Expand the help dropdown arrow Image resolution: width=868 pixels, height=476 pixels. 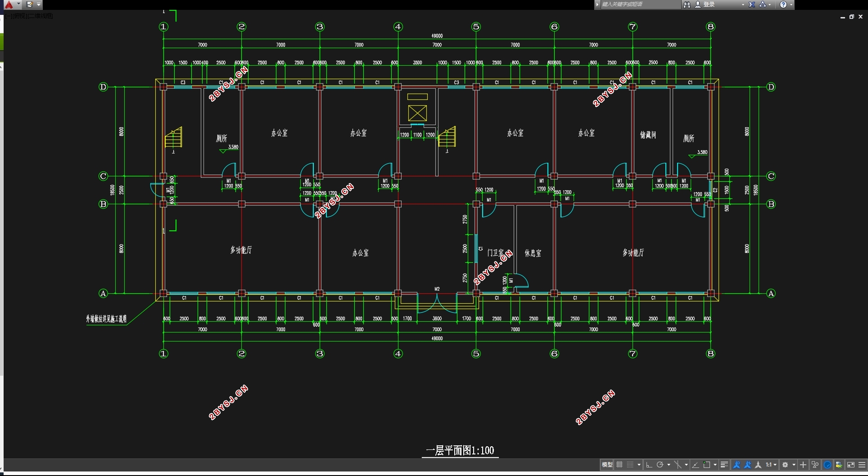791,4
